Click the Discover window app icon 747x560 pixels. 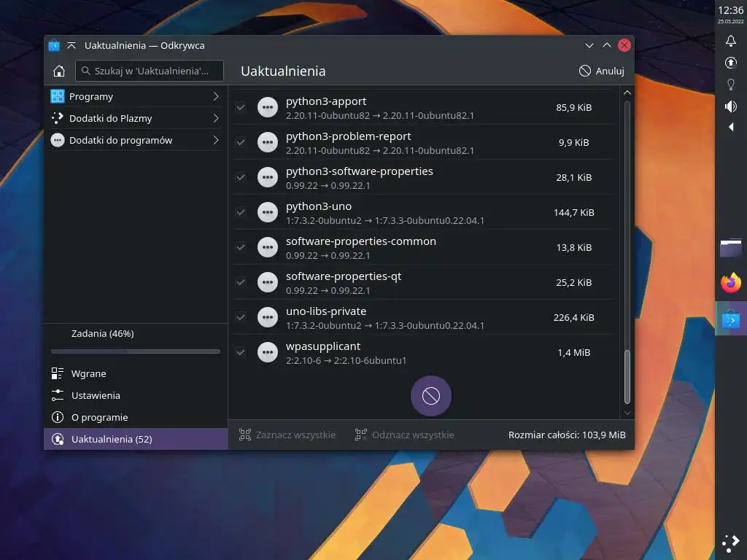54,45
